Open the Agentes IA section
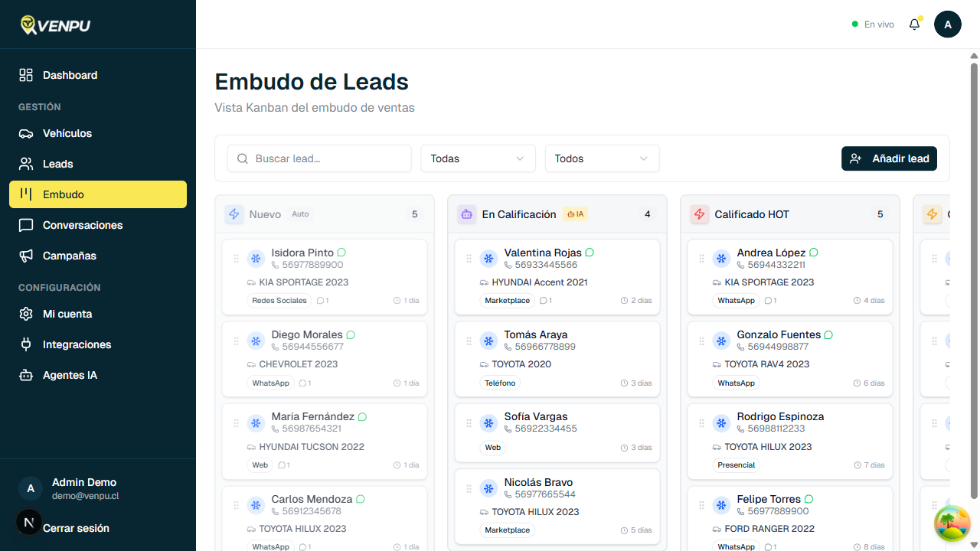The height and width of the screenshot is (551, 980). click(77, 375)
